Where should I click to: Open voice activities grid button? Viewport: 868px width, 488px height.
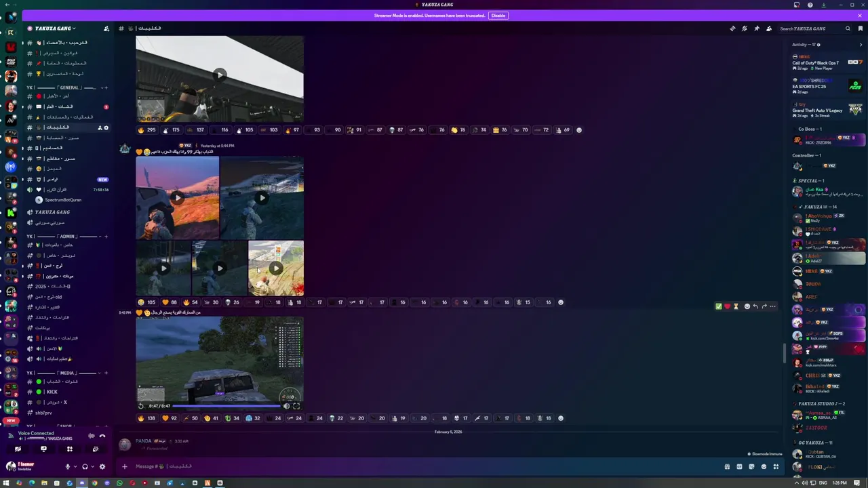pos(69,449)
